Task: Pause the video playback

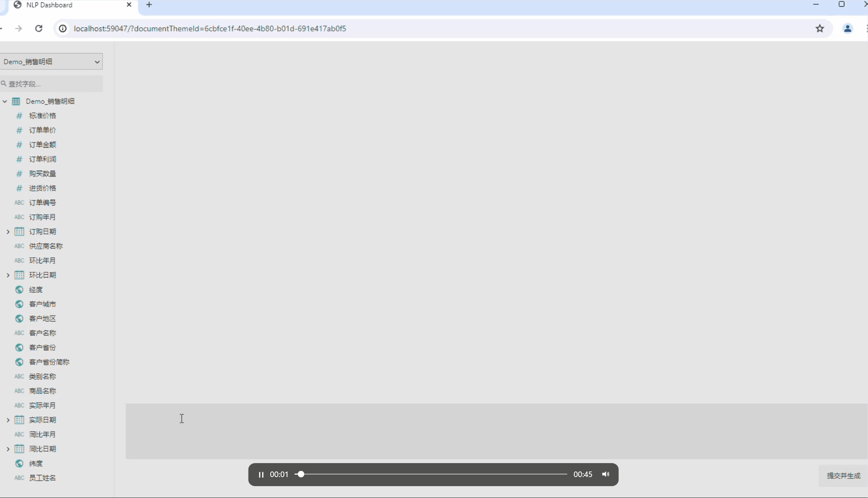Action: click(261, 475)
